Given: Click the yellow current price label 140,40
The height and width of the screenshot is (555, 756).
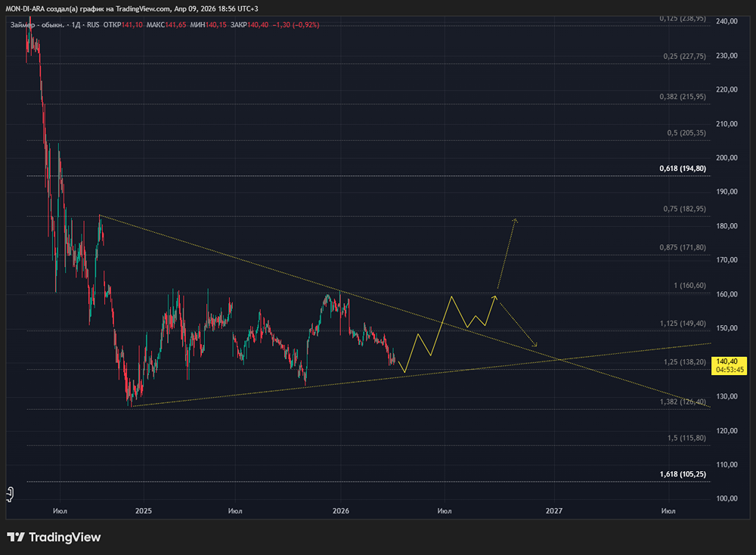Looking at the screenshot, I should click(x=729, y=365).
